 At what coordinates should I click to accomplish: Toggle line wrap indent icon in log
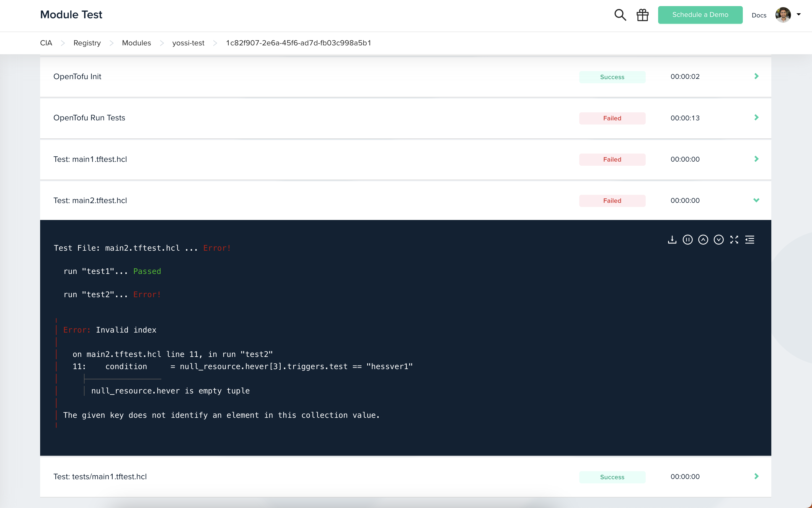pyautogui.click(x=749, y=240)
